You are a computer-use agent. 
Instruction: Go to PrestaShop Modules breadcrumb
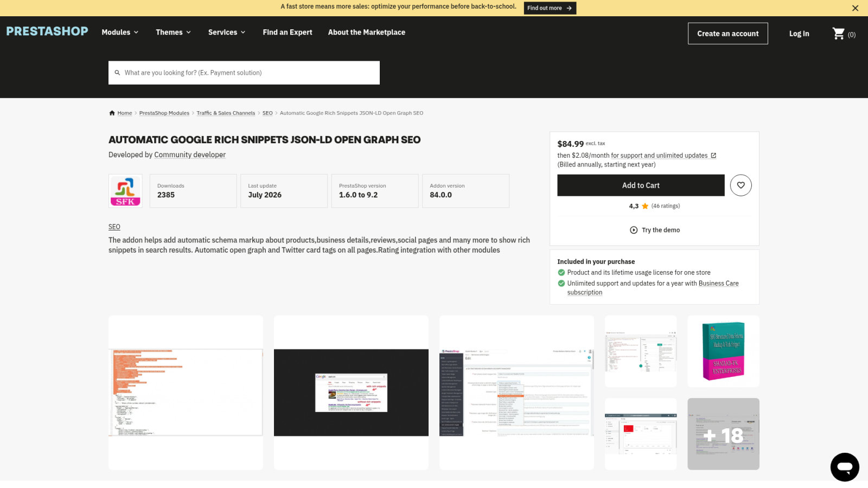click(164, 113)
